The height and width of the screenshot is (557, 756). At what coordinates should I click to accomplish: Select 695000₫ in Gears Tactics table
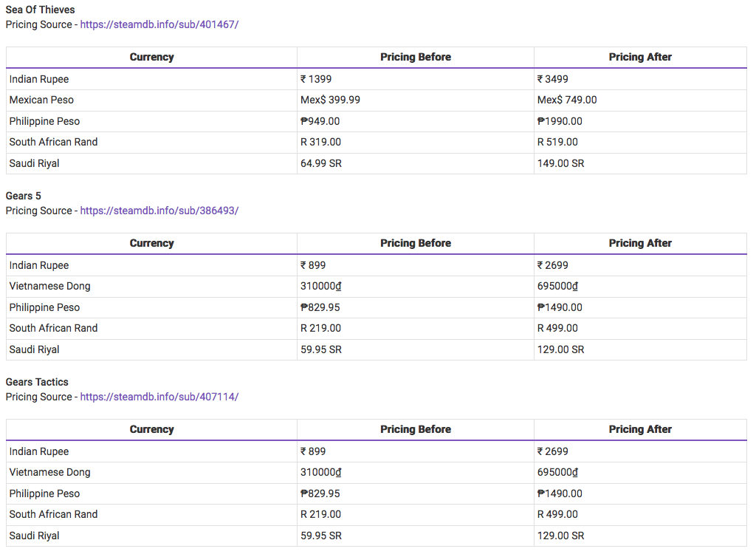pos(558,472)
